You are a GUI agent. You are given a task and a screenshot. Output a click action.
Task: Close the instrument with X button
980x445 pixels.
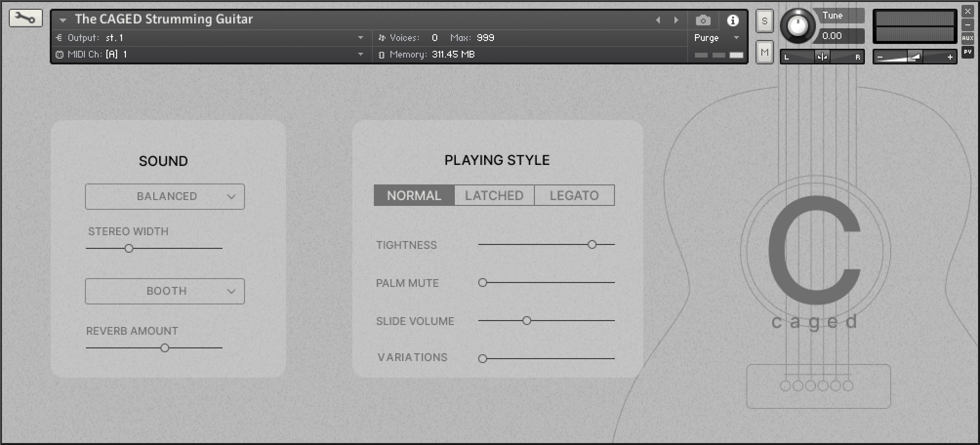(967, 11)
